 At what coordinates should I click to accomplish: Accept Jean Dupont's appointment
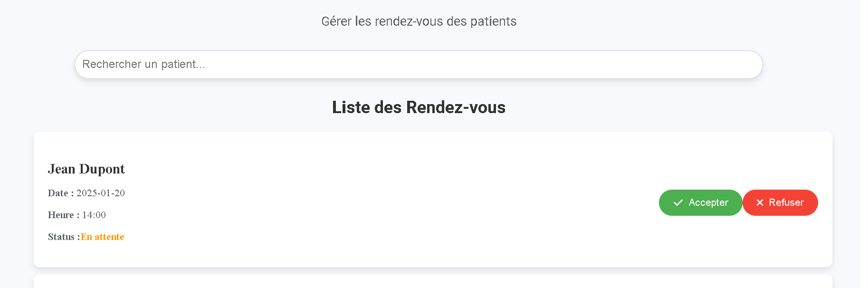700,203
